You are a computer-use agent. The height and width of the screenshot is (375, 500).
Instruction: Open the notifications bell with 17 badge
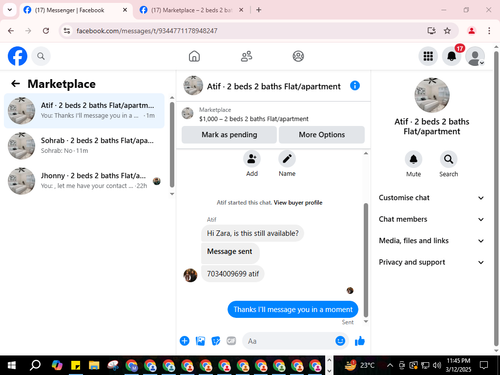click(452, 56)
